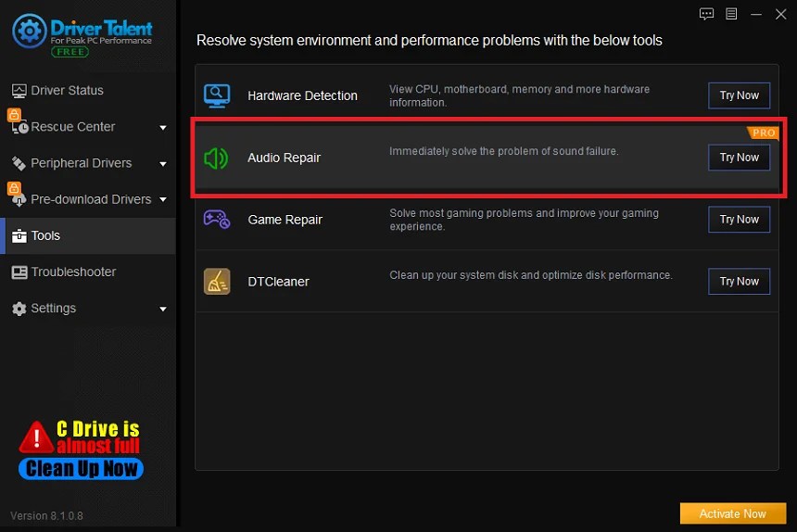Click 'Clean up your system disk' description
797x532 pixels.
(x=531, y=275)
